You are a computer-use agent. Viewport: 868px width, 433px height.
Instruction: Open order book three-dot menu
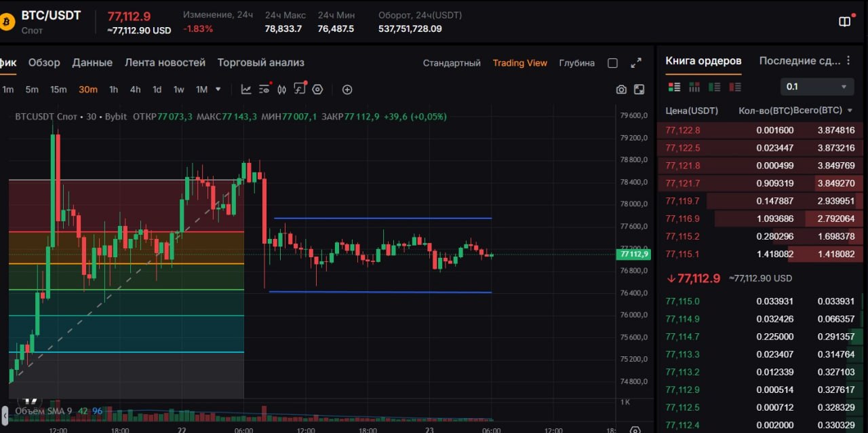(x=848, y=61)
